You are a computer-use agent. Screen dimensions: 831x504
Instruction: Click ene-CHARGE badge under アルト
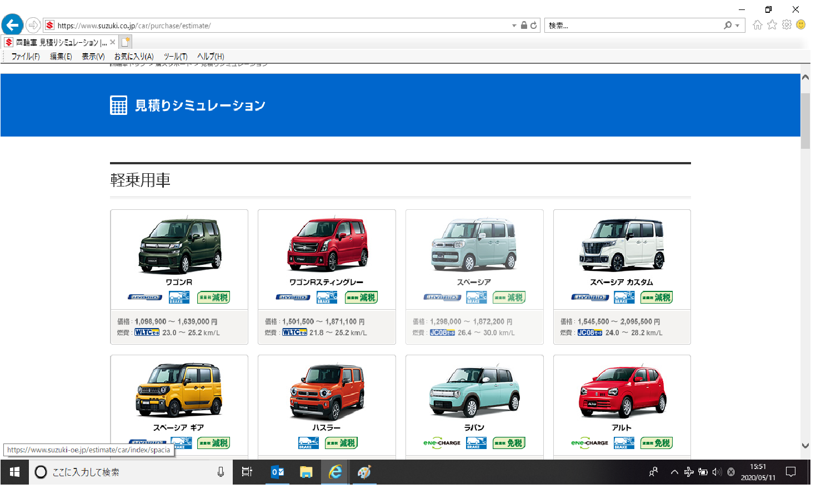589,443
